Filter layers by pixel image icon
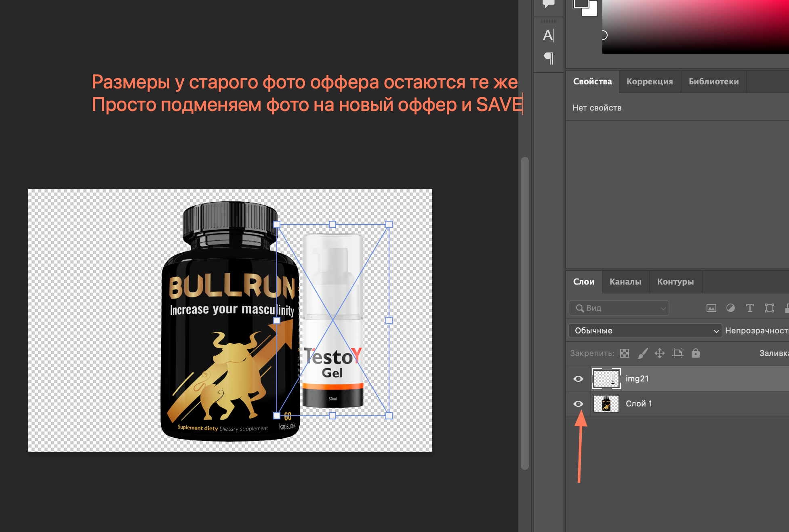 [711, 308]
